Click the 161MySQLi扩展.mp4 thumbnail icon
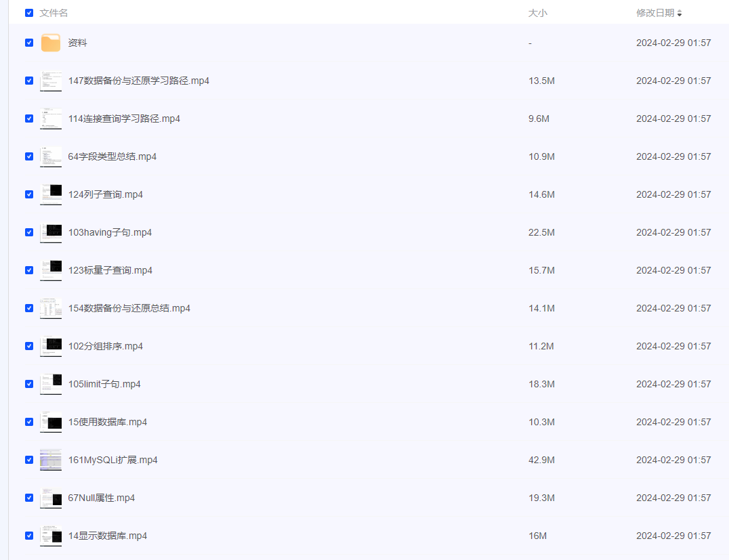The image size is (729, 560). 51,460
